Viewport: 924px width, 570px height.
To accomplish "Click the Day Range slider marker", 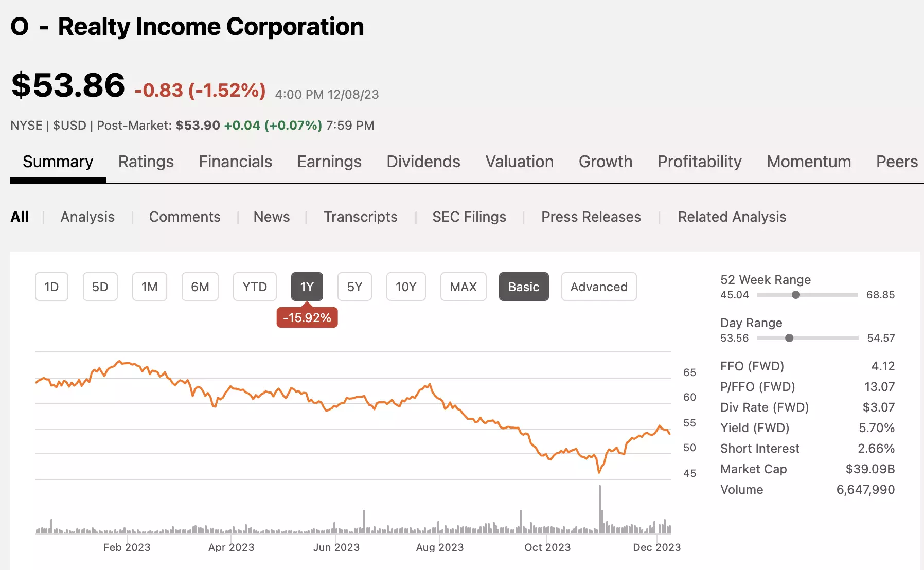I will 789,338.
